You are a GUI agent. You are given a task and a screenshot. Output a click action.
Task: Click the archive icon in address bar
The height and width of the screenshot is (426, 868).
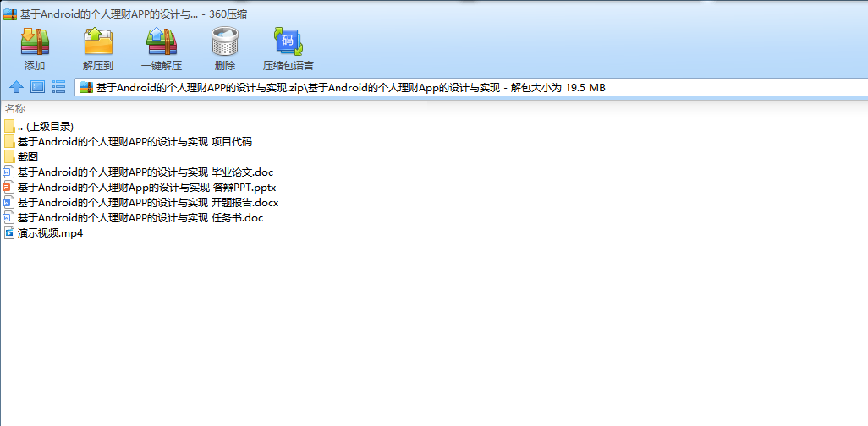coord(85,87)
